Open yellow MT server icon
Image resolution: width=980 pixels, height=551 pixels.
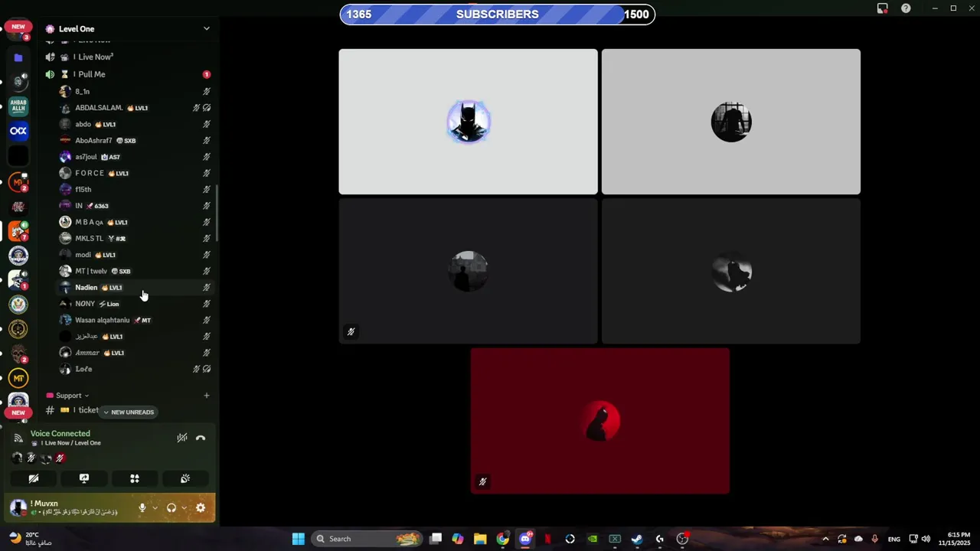pyautogui.click(x=18, y=378)
